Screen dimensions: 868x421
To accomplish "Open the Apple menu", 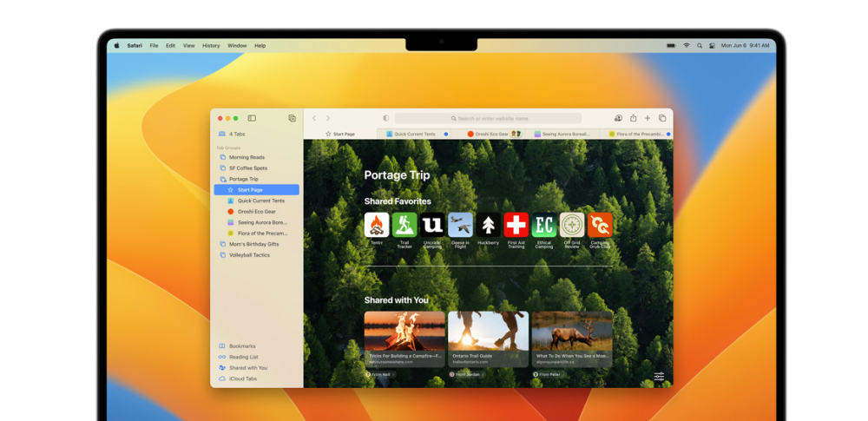I will pyautogui.click(x=117, y=45).
